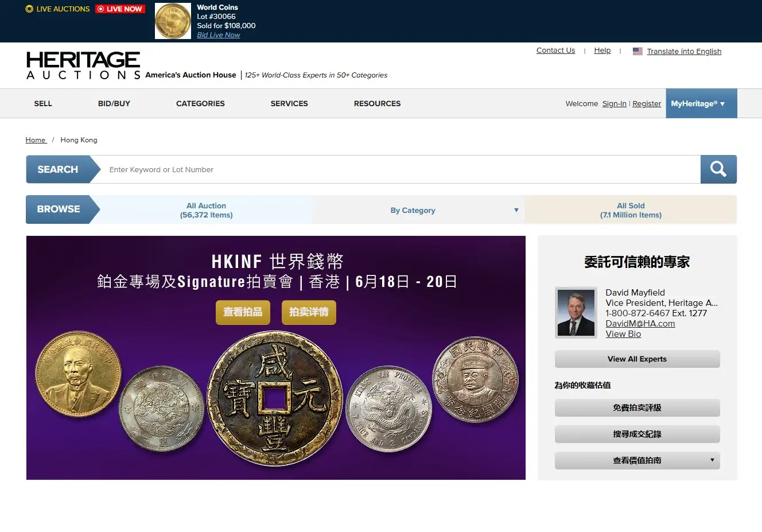The width and height of the screenshot is (762, 532).
Task: Click the LIVE AUCTIONS text
Action: point(63,9)
